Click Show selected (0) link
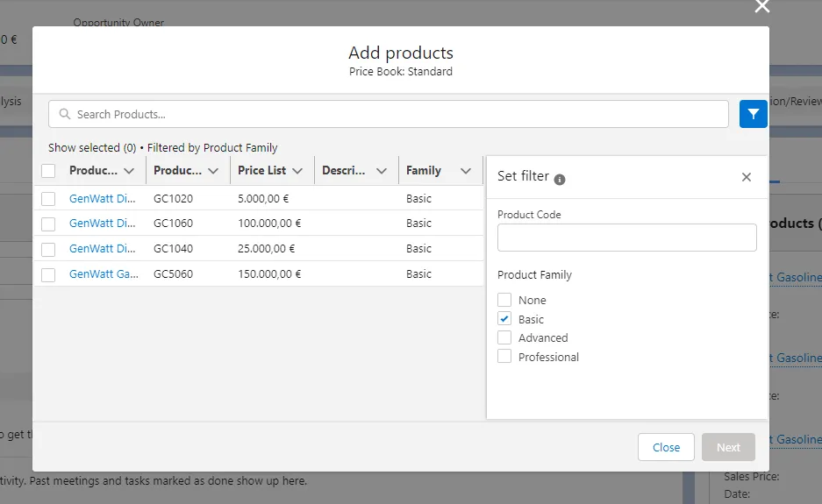Screen dimensions: 822x504 (92, 148)
